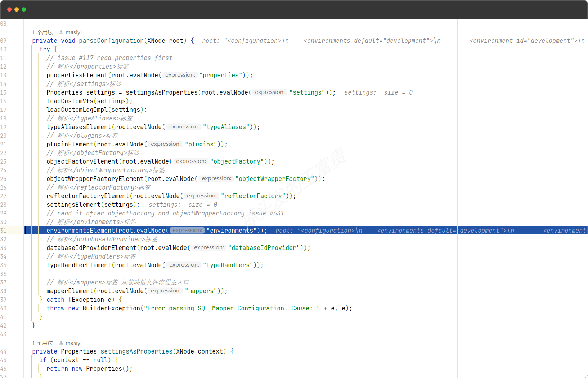
Task: Click databaseIdProviderElement method call
Action: point(91,248)
